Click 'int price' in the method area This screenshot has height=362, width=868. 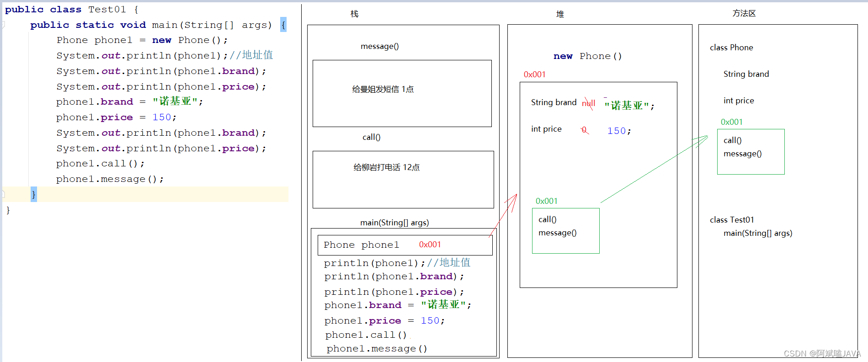(x=739, y=101)
